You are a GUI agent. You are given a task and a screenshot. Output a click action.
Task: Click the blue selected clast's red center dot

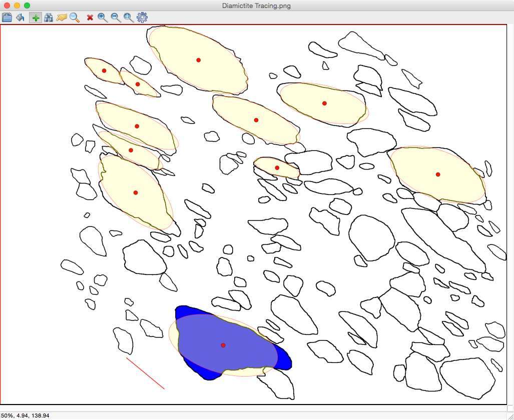click(223, 345)
